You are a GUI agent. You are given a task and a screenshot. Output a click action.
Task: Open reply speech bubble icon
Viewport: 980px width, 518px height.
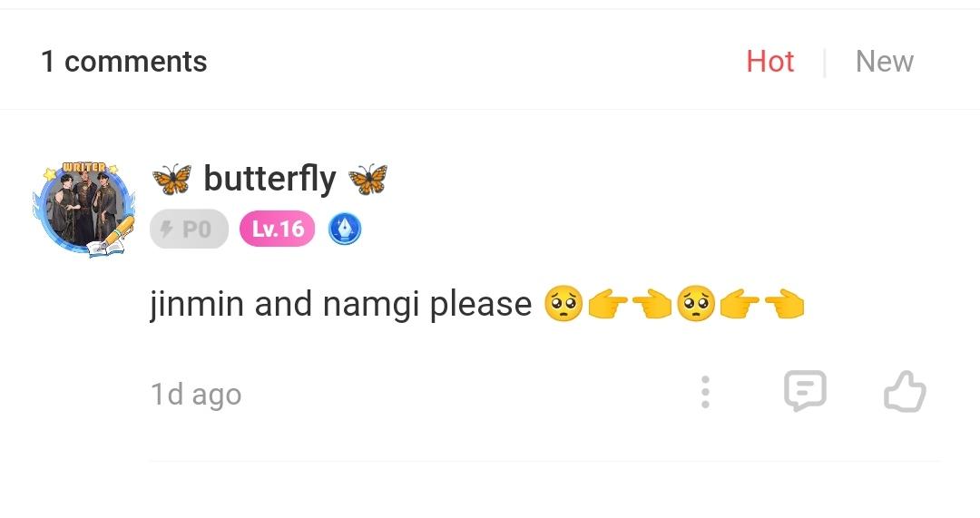click(x=804, y=392)
